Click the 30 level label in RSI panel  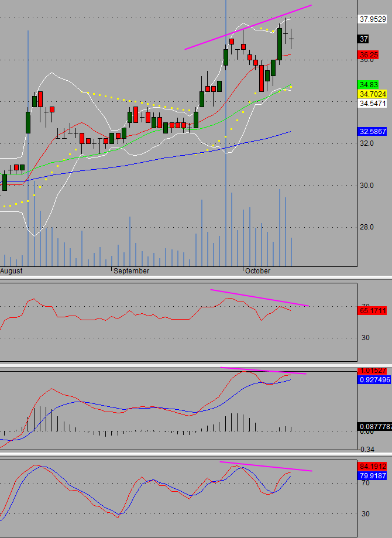(366, 338)
